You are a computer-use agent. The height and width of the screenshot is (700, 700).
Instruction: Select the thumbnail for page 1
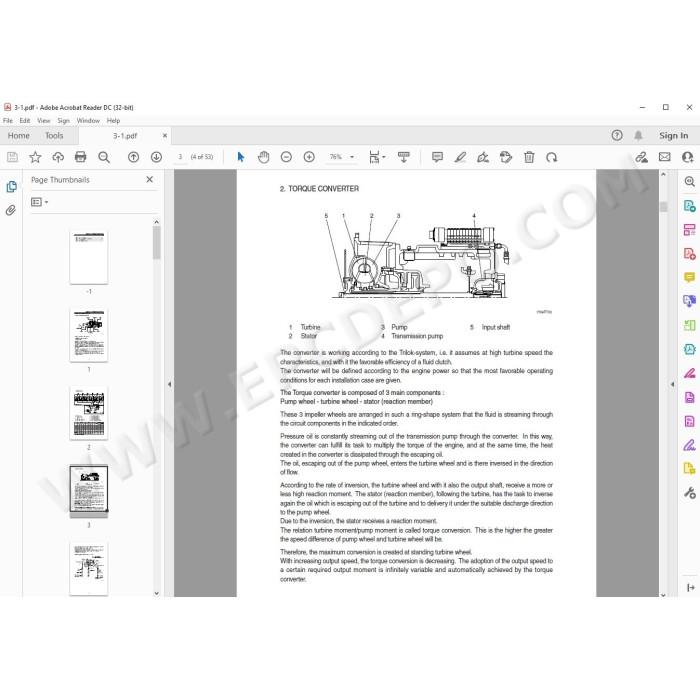click(x=89, y=335)
